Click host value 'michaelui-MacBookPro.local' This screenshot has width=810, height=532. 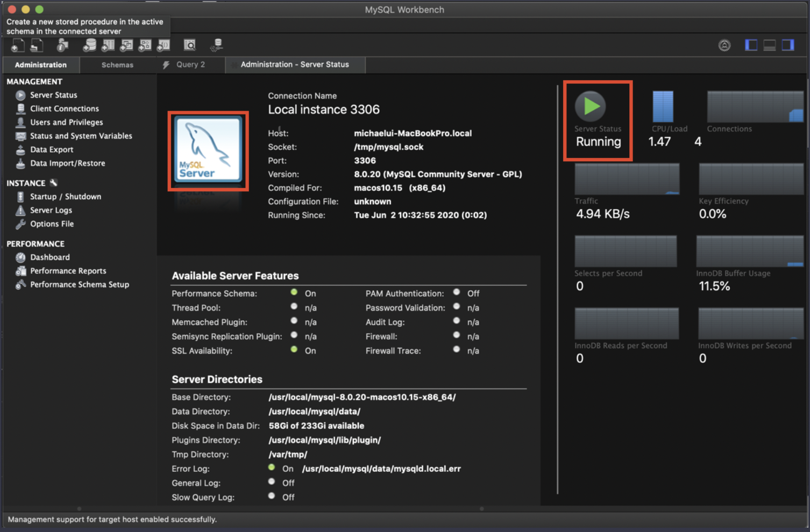click(413, 133)
